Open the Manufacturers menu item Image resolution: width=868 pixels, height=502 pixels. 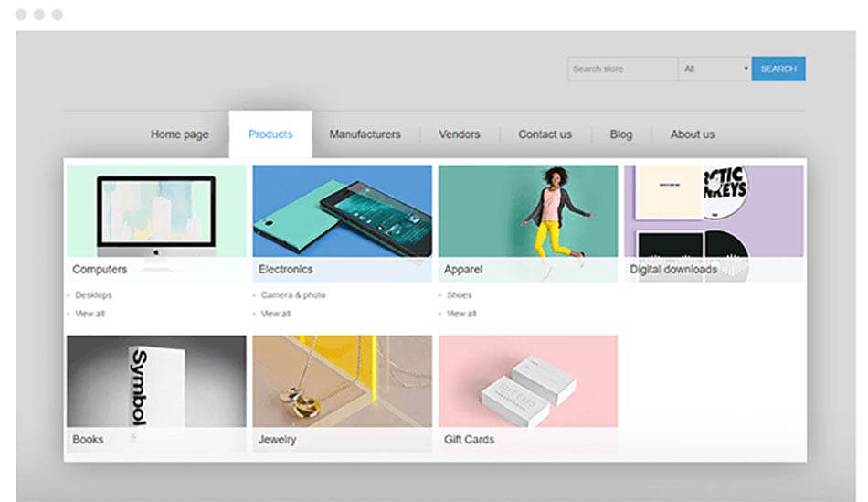tap(365, 134)
